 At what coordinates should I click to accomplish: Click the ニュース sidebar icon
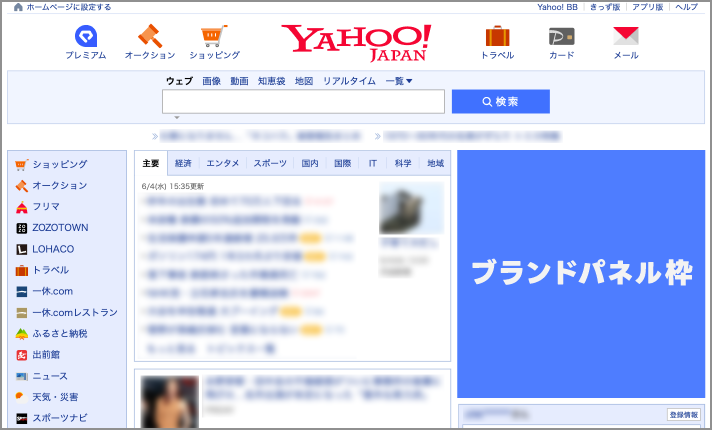21,376
